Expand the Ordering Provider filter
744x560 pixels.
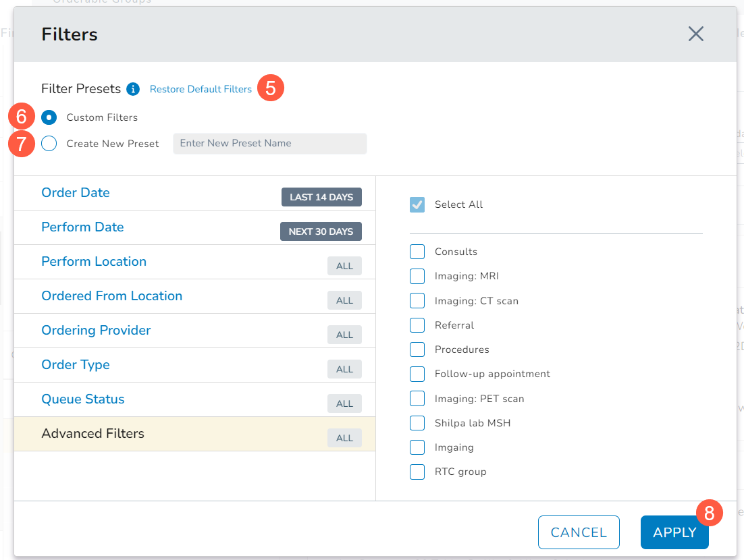tap(96, 331)
